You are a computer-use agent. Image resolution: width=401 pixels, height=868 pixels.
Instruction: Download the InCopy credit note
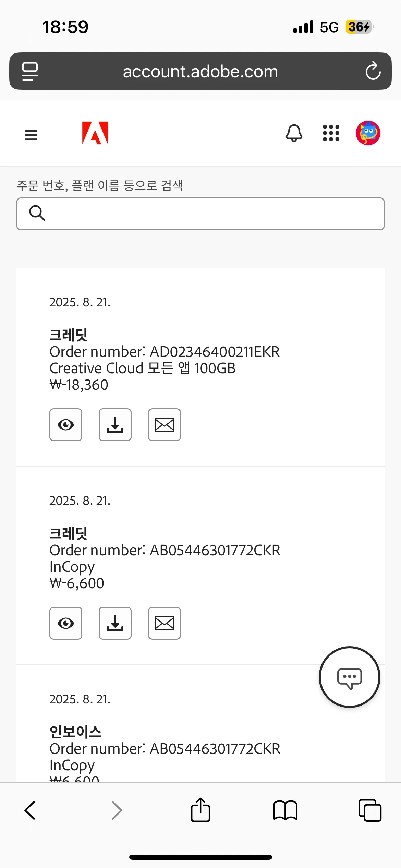(115, 623)
